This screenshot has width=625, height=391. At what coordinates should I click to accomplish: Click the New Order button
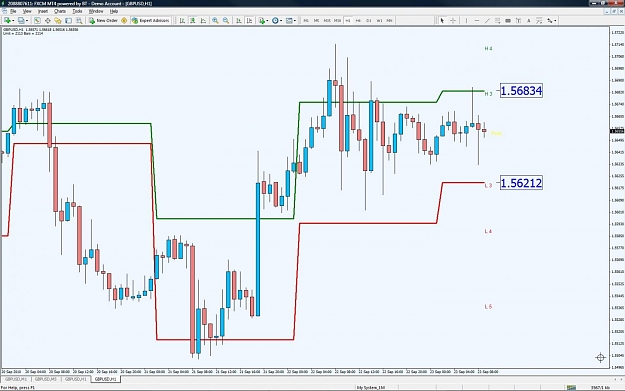(103, 20)
